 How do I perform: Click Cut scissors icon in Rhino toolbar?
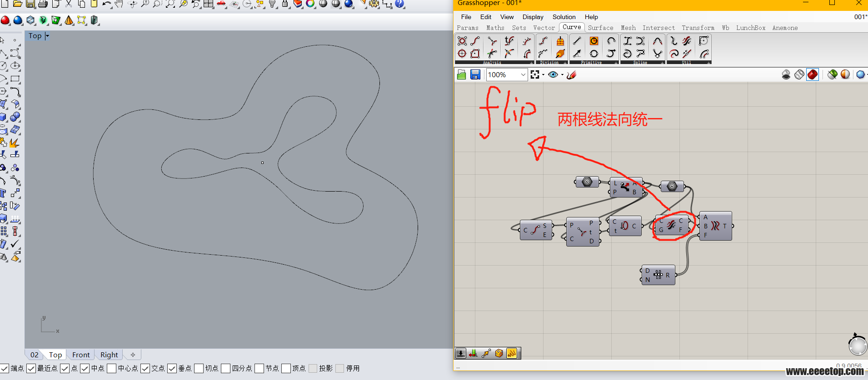tap(69, 4)
